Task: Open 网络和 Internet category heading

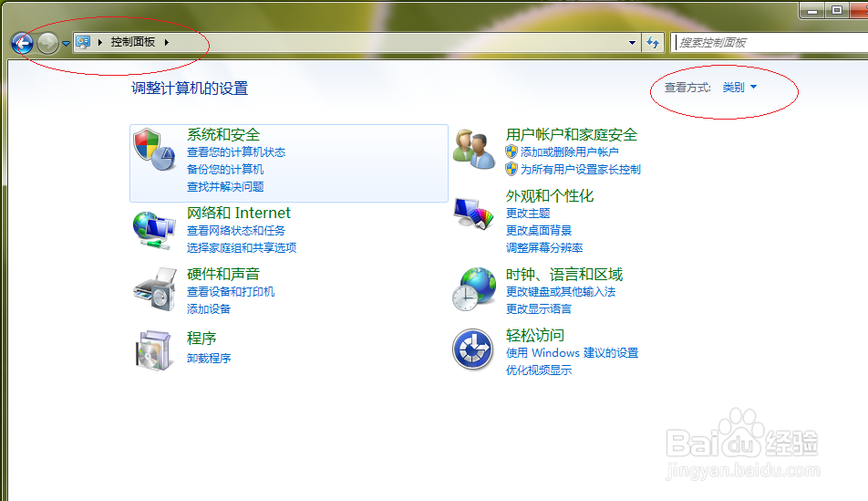Action: pyautogui.click(x=239, y=213)
